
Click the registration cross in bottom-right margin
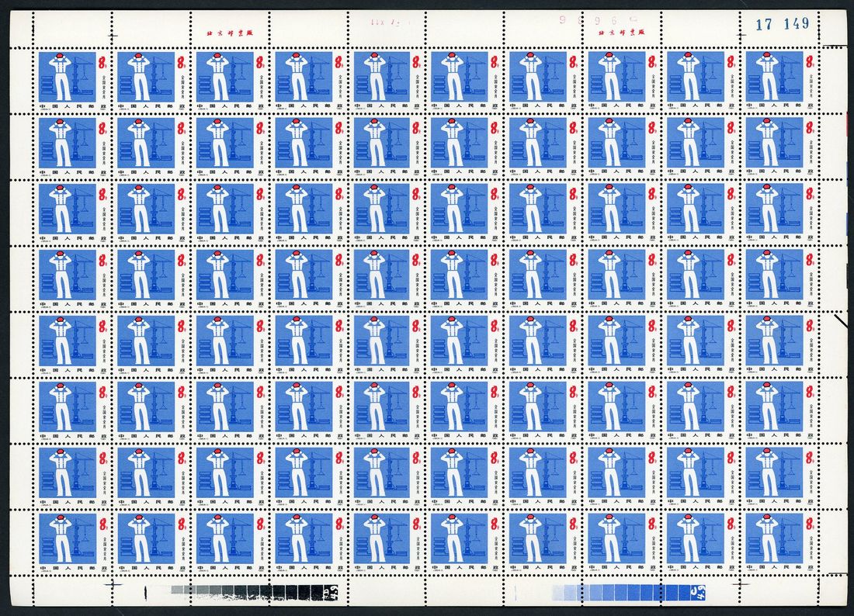(x=741, y=580)
